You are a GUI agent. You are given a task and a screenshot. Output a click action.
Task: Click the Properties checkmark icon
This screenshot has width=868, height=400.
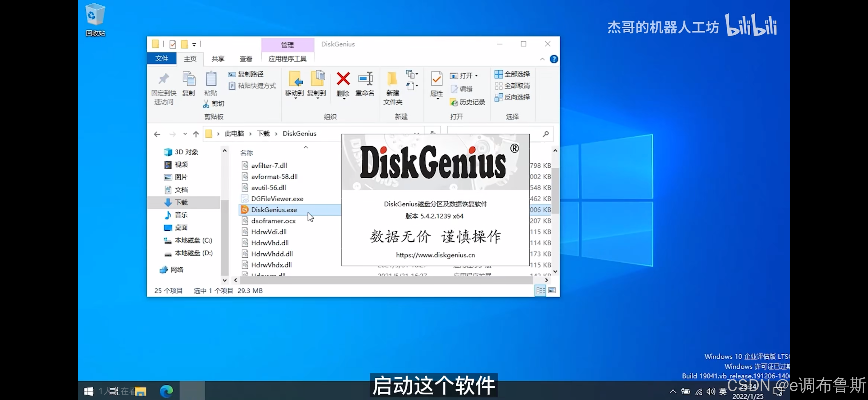click(x=437, y=79)
